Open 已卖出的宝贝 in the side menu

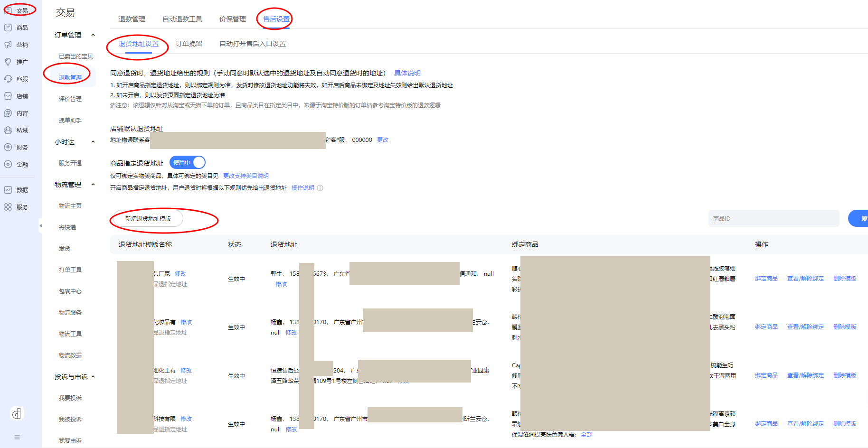(x=76, y=56)
